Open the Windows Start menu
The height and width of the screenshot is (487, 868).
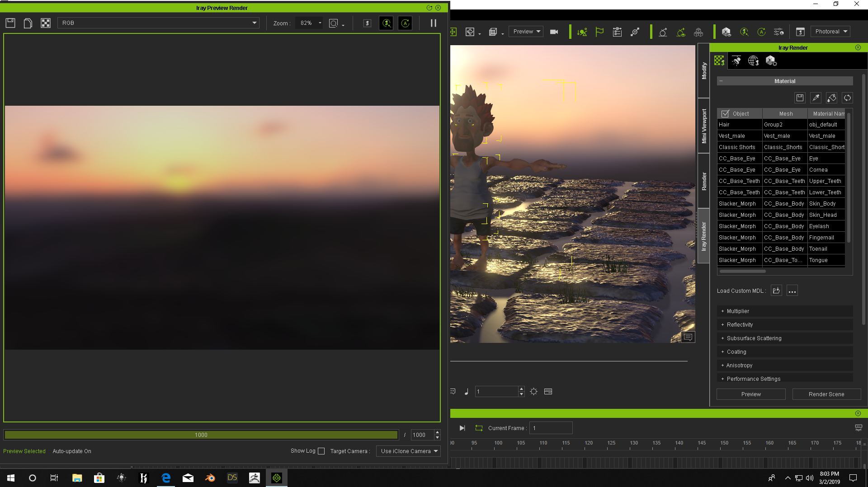pos(11,478)
